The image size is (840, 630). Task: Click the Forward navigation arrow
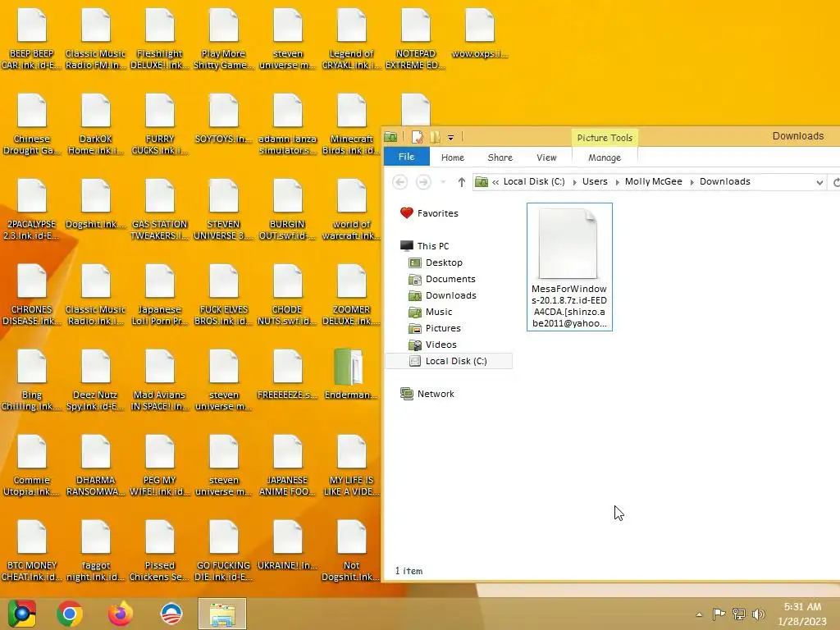pos(423,182)
